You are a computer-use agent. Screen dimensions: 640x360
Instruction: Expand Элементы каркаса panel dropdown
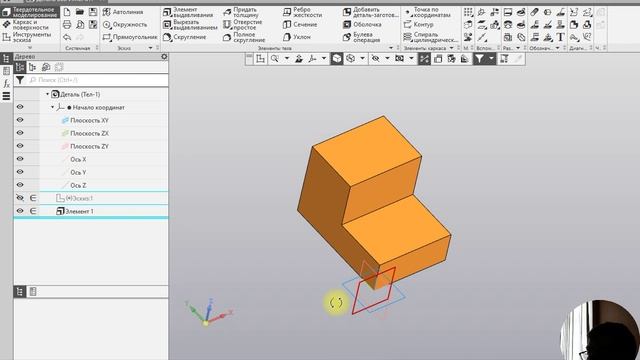(451, 48)
